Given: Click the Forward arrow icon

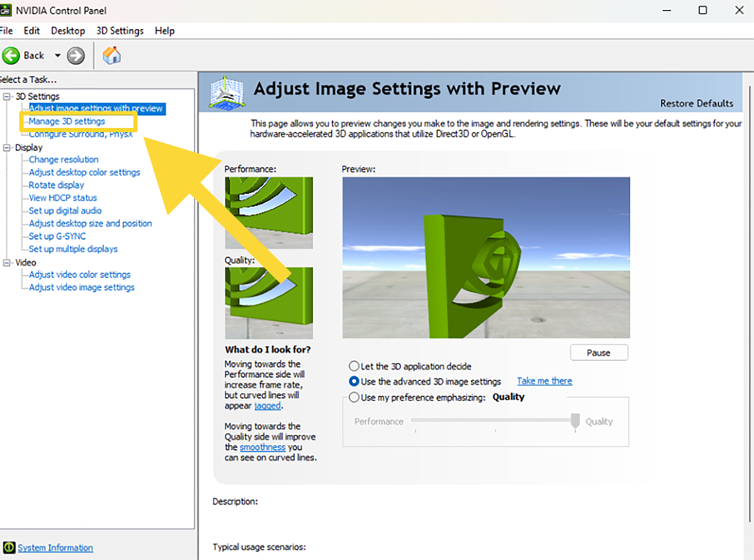Looking at the screenshot, I should [76, 56].
